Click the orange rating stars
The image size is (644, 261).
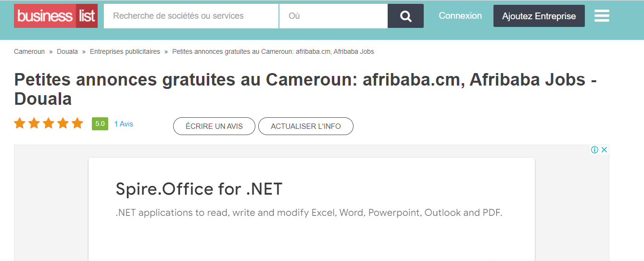(x=49, y=124)
